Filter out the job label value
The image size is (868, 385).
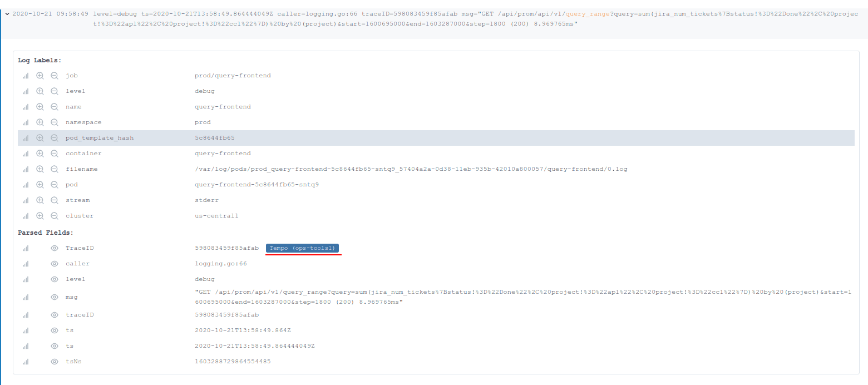(55, 76)
